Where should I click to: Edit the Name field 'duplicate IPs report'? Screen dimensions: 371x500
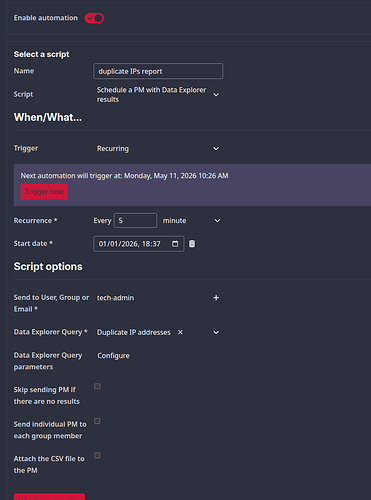tap(158, 71)
